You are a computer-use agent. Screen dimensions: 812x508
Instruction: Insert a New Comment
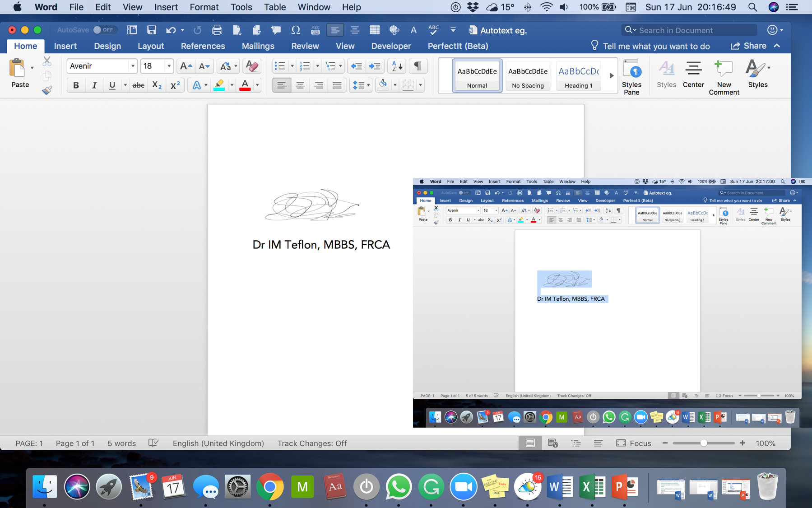pos(724,77)
